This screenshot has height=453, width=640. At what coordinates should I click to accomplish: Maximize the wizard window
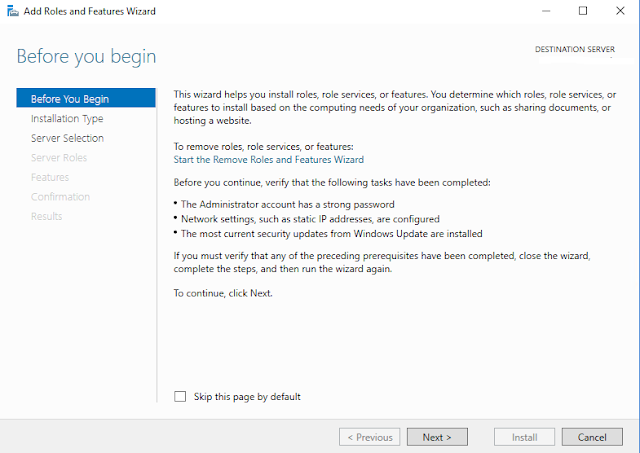(x=583, y=11)
